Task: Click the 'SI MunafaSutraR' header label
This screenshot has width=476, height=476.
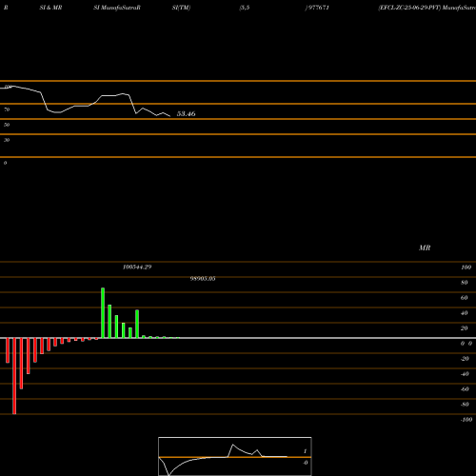Action: pyautogui.click(x=117, y=8)
